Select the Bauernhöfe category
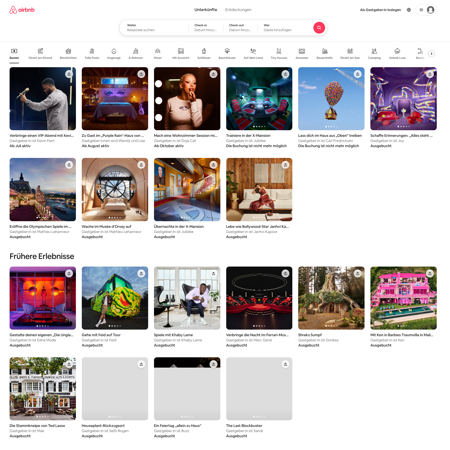Image resolution: width=450 pixels, height=450 pixels. 324,54
